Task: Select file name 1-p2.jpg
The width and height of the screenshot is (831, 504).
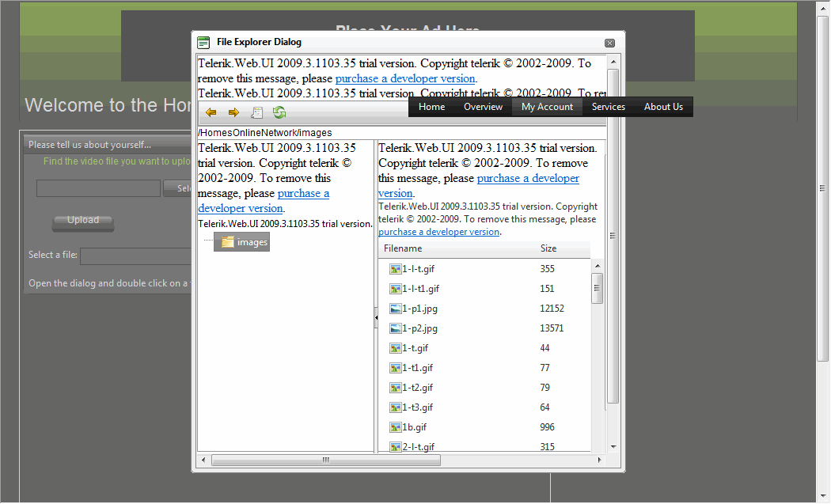Action: (x=419, y=328)
